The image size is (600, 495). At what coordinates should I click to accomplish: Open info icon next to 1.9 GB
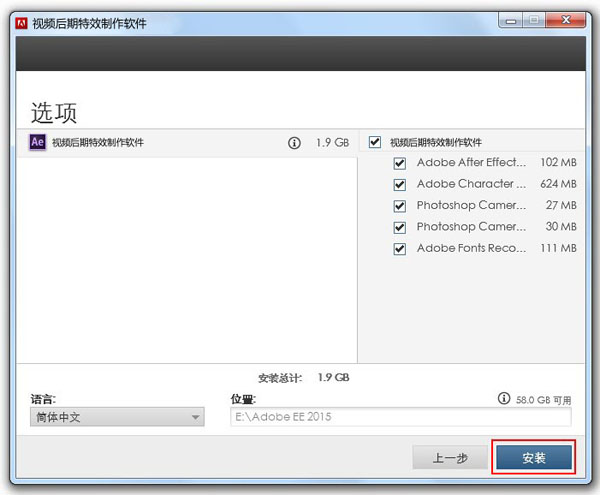coord(294,143)
